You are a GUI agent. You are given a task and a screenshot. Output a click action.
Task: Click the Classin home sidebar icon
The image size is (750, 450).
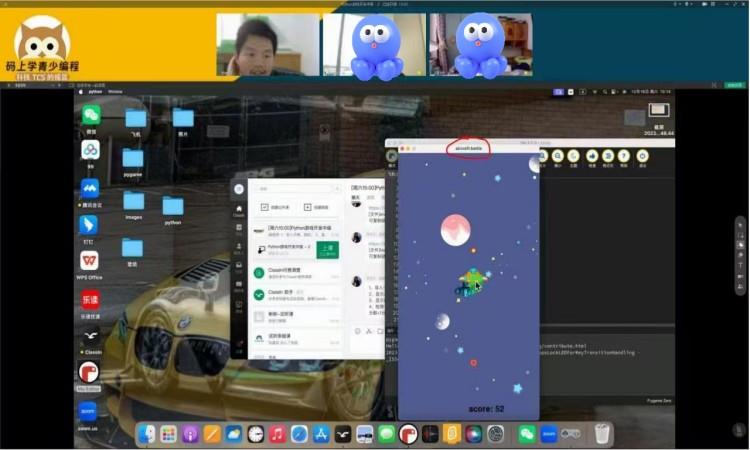click(x=239, y=210)
